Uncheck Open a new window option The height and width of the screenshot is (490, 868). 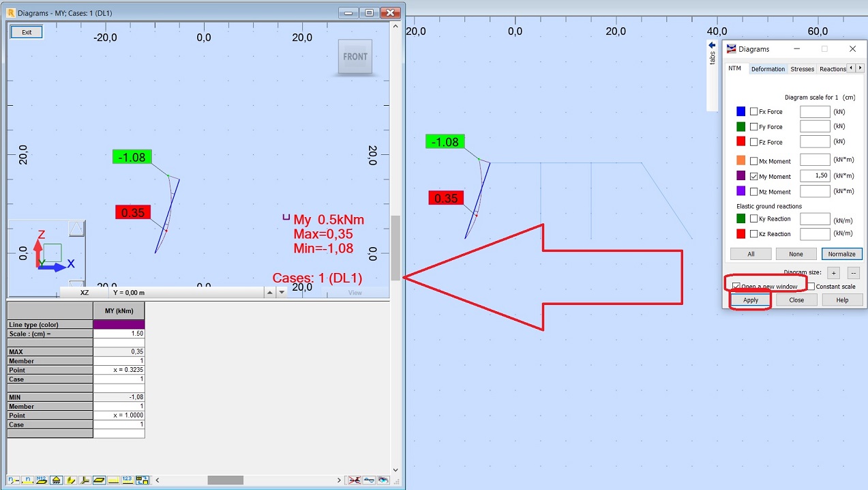point(735,285)
